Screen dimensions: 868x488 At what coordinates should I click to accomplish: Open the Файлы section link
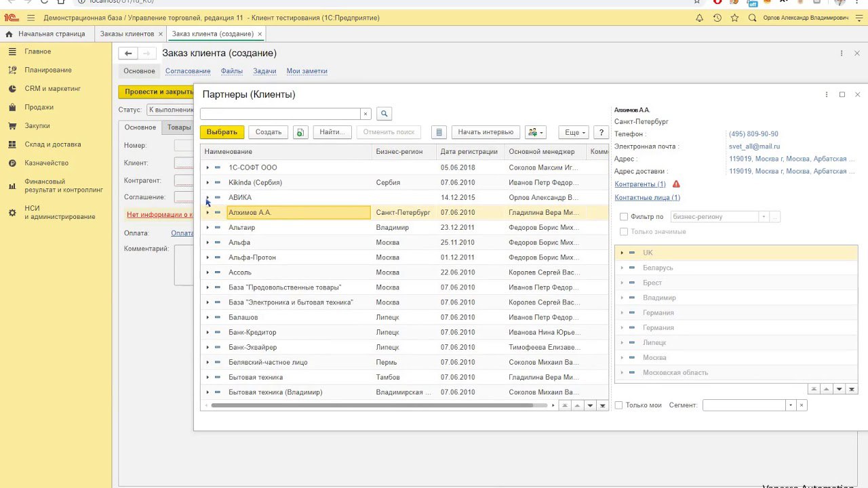tap(232, 70)
